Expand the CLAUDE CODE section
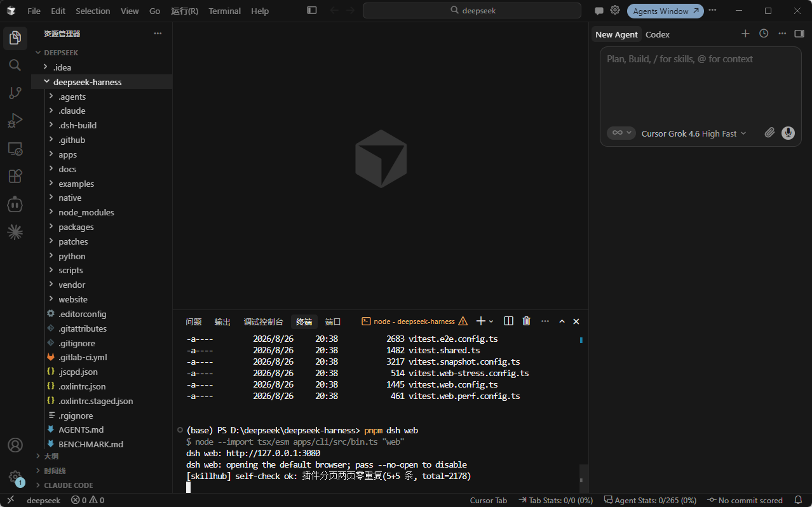The image size is (812, 507). pyautogui.click(x=102, y=485)
